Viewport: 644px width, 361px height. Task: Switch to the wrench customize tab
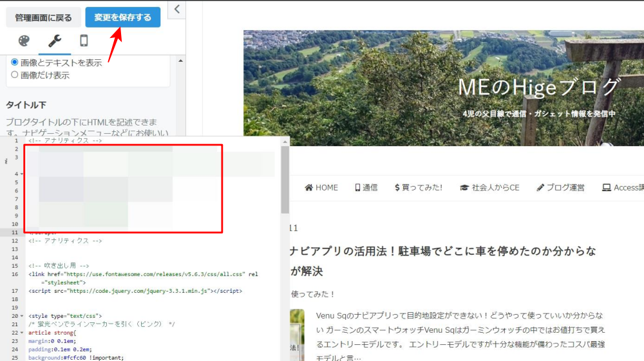tap(55, 41)
